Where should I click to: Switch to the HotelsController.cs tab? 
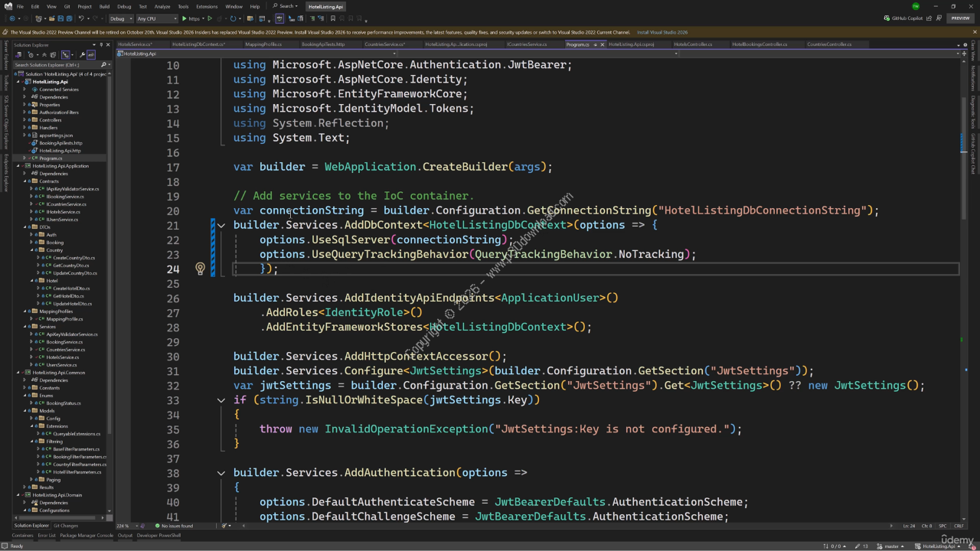[x=693, y=44]
